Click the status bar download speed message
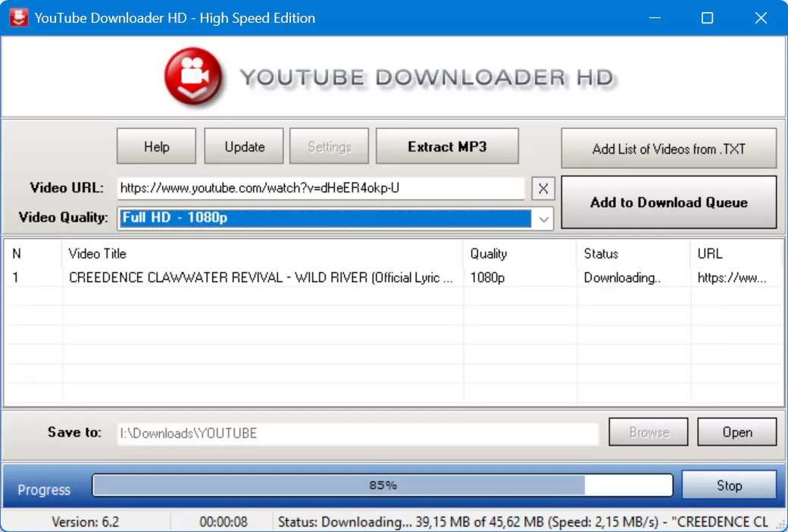Screen dimensions: 788x532 tap(523, 522)
